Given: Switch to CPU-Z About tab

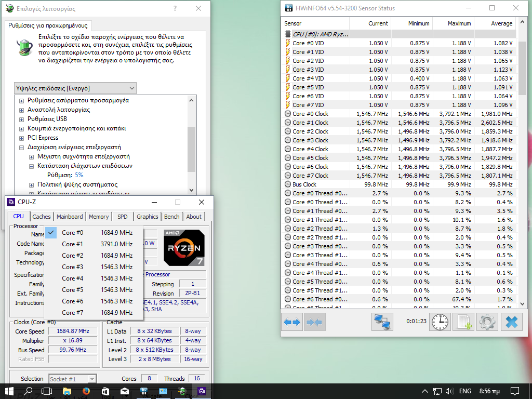Looking at the screenshot, I should click(x=194, y=217).
